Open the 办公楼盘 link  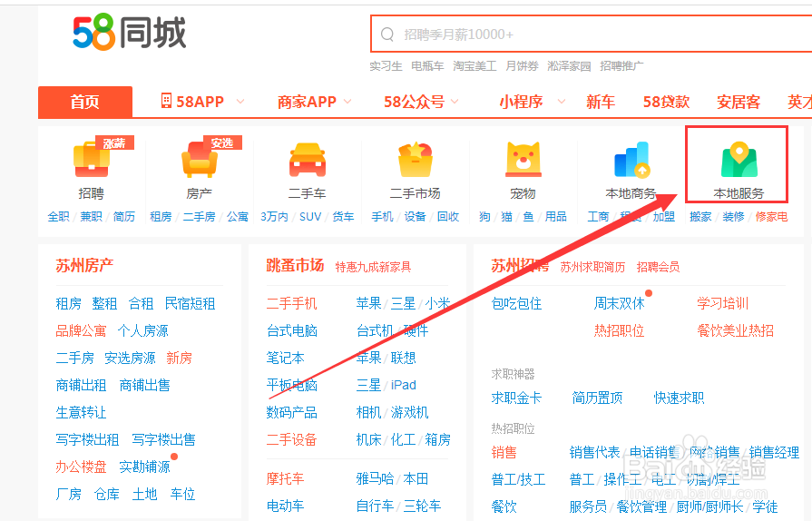click(81, 467)
